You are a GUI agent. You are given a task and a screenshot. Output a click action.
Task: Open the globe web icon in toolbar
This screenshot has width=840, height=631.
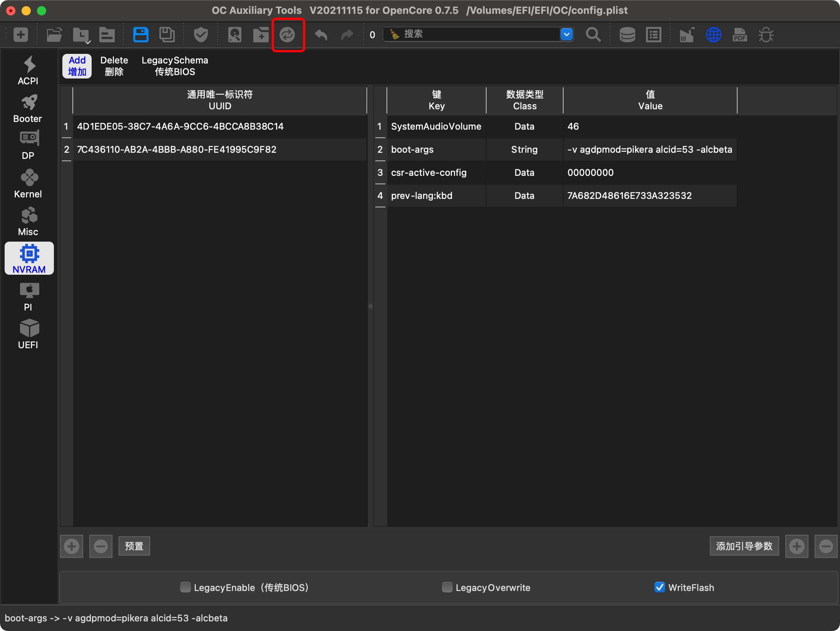[x=713, y=35]
